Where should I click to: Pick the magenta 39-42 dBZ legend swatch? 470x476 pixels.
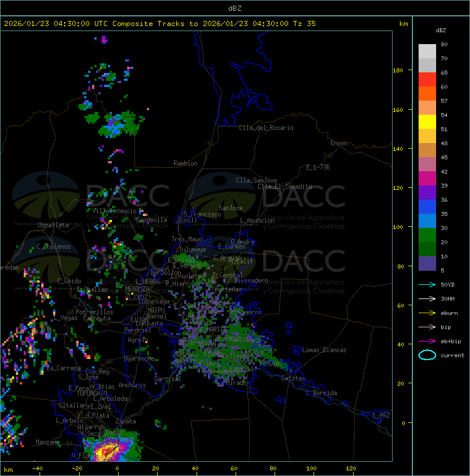pyautogui.click(x=427, y=179)
